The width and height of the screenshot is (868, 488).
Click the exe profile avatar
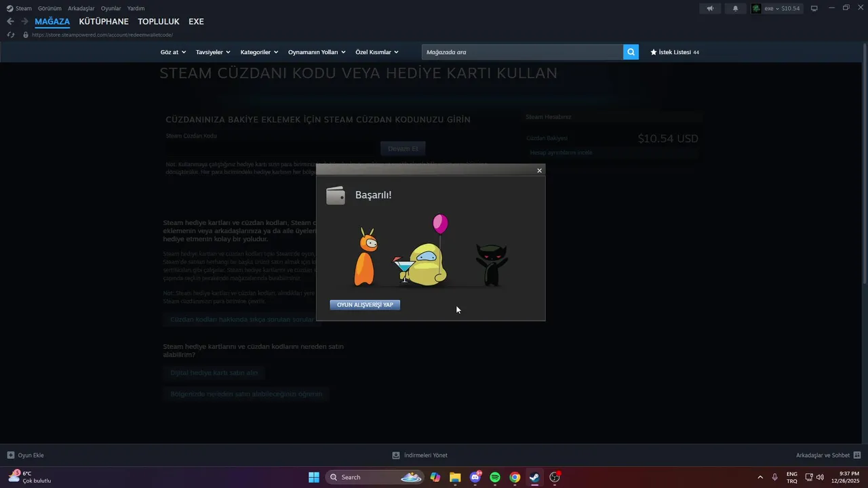[x=756, y=8]
